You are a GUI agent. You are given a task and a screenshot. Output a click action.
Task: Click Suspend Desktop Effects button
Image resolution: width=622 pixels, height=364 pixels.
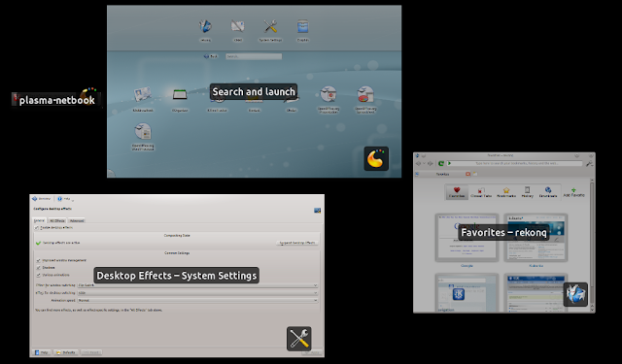click(x=297, y=243)
